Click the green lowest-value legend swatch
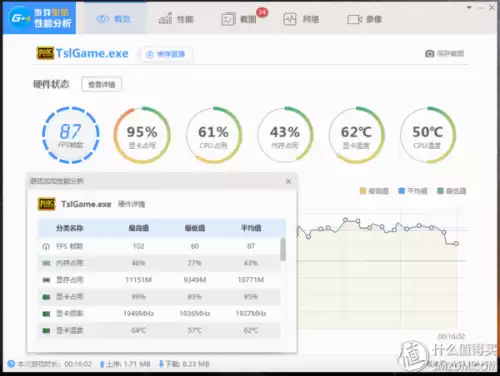 click(x=440, y=191)
